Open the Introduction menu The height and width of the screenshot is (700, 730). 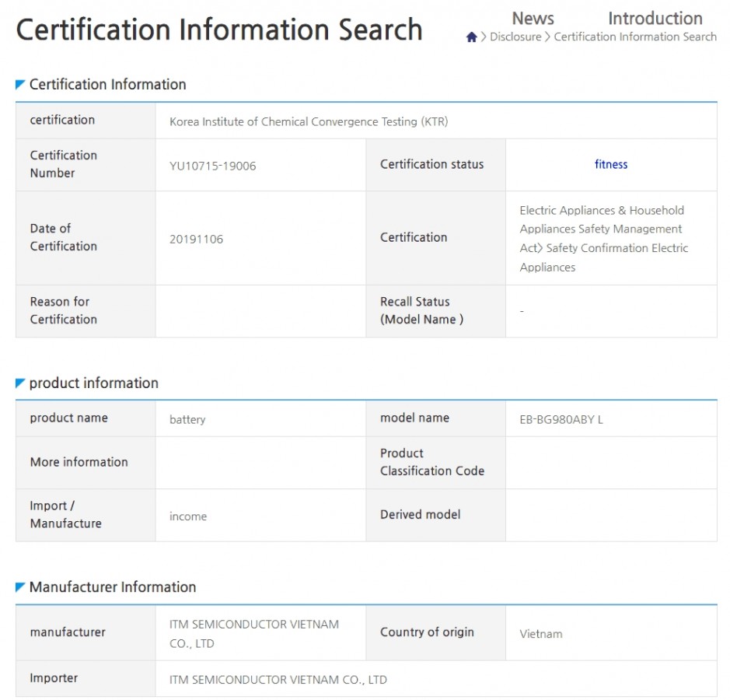[x=655, y=18]
